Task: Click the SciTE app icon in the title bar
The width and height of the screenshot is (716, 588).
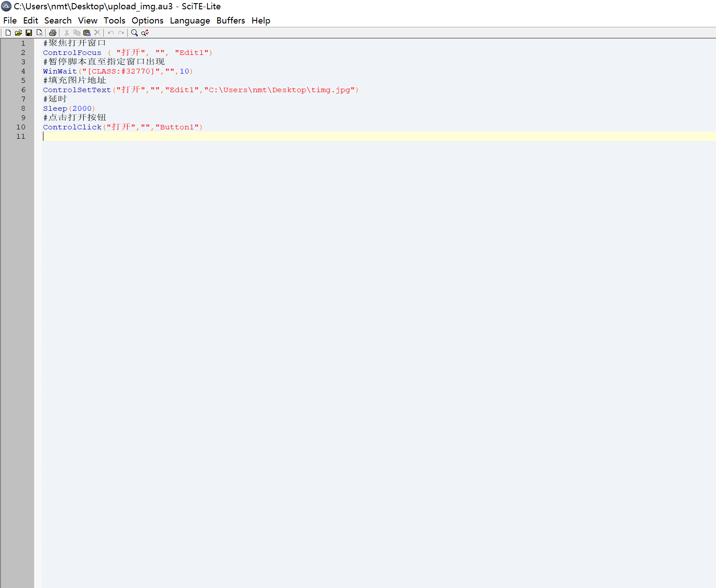Action: [6, 6]
